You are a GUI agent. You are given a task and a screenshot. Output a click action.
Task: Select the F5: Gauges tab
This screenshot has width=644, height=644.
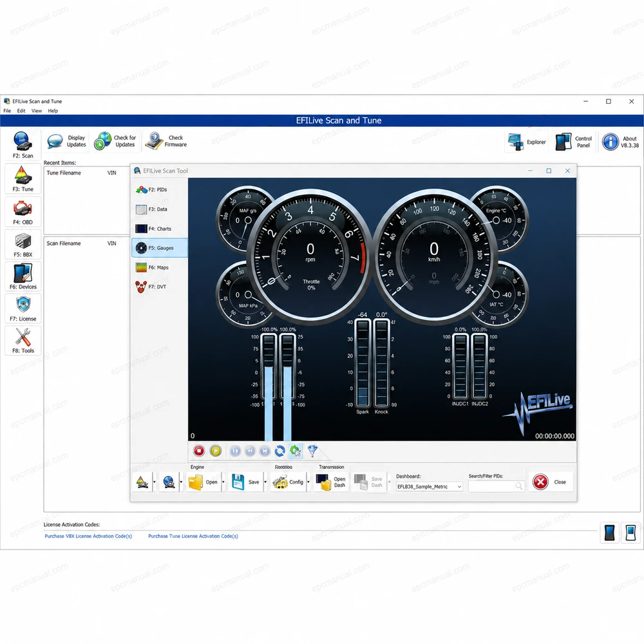click(x=159, y=248)
